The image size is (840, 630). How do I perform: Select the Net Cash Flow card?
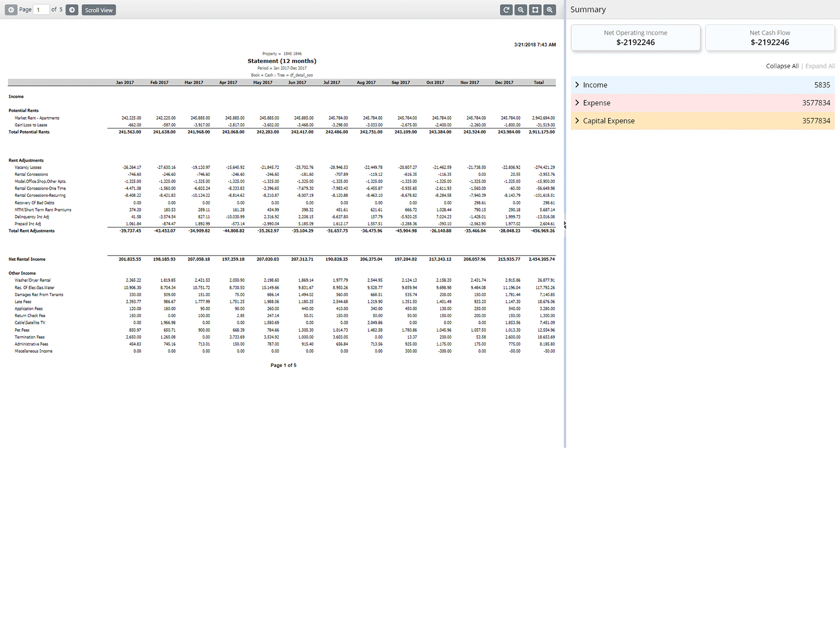pos(770,37)
